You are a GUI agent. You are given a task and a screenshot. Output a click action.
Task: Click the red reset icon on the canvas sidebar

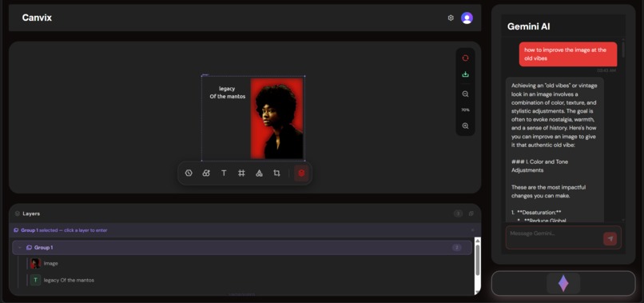point(465,58)
